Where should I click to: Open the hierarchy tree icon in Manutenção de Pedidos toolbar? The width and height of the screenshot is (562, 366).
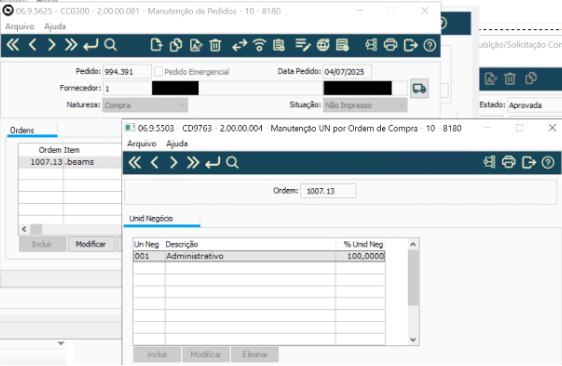click(371, 45)
